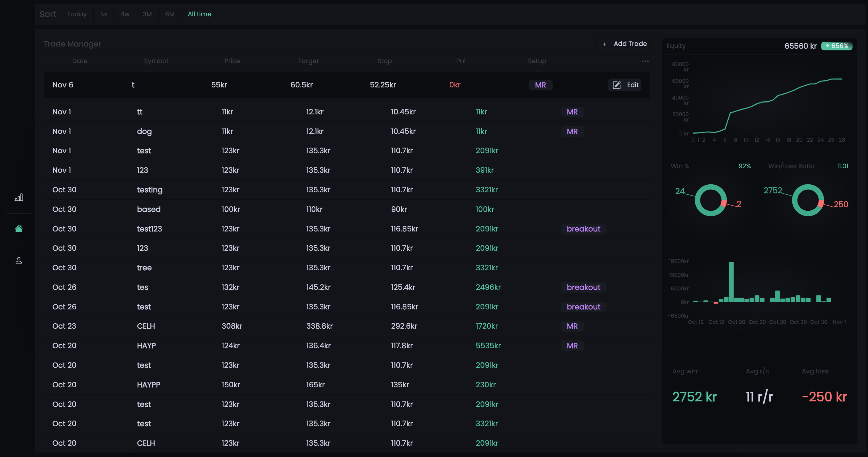Click the Win % donut chart
The width and height of the screenshot is (868, 457).
(711, 200)
